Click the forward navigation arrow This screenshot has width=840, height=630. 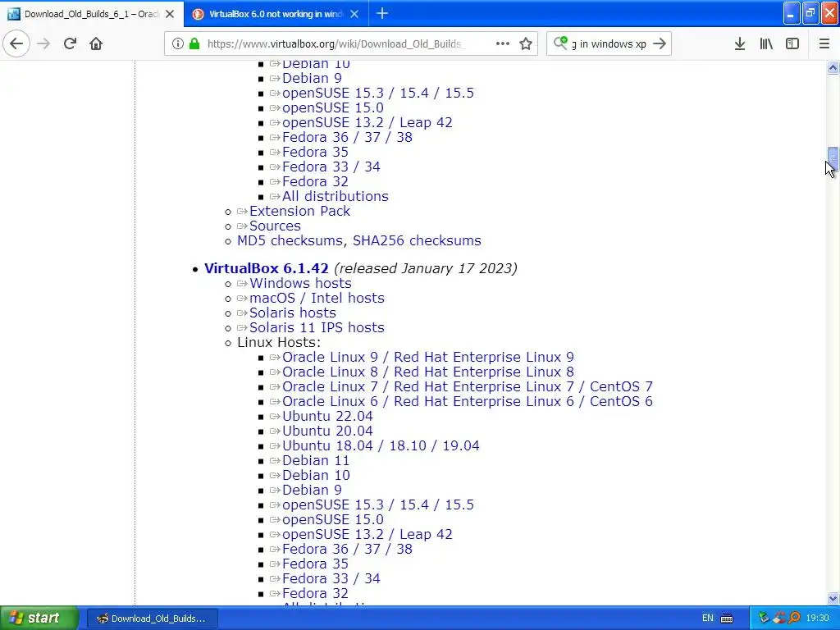pyautogui.click(x=43, y=43)
